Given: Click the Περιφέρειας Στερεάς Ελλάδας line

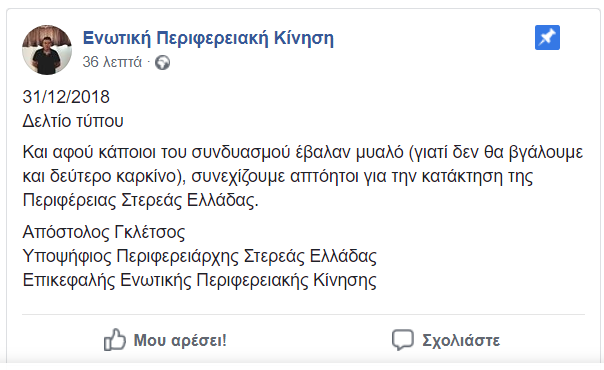Looking at the screenshot, I should point(140,200).
